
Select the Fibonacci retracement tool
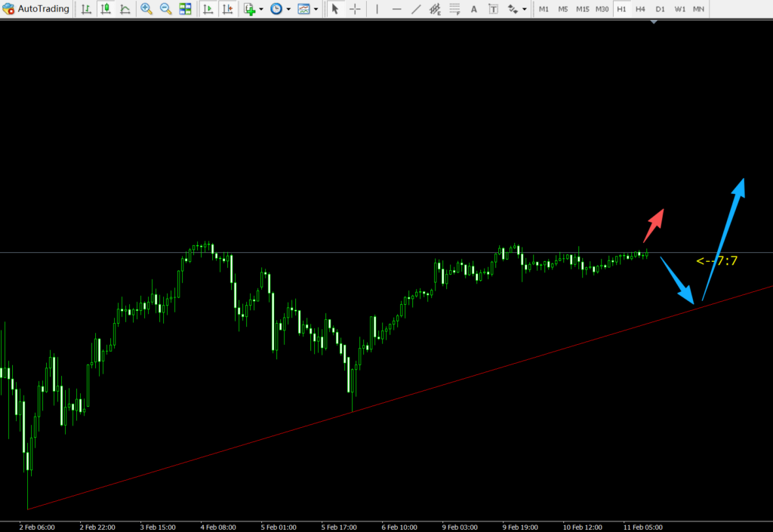point(454,9)
